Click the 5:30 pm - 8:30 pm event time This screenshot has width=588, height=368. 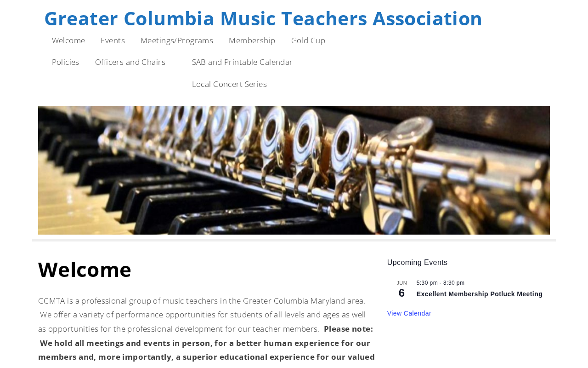tap(441, 283)
